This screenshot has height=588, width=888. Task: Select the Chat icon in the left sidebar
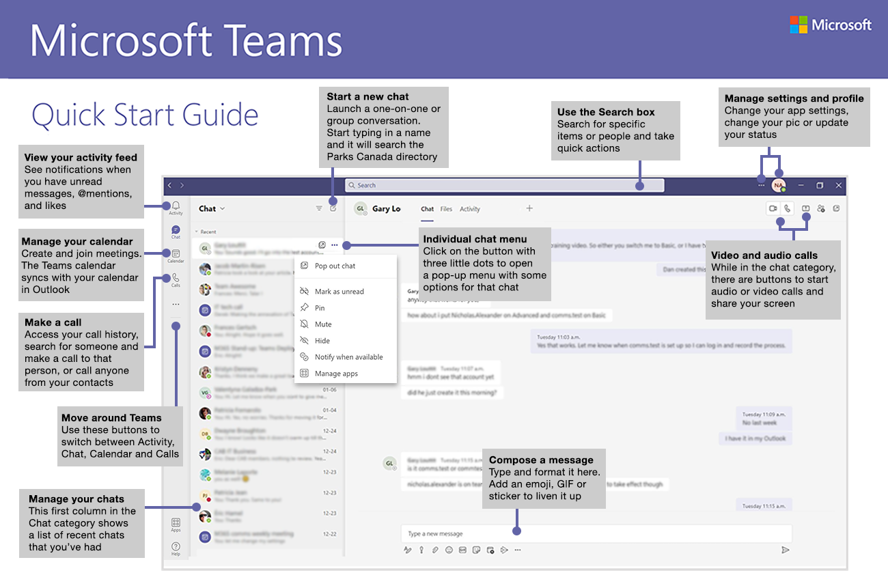[176, 232]
